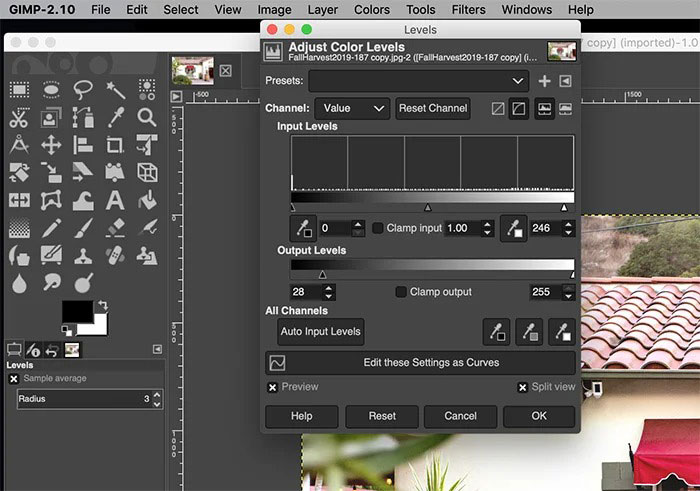Click the black point eyedropper for input levels
This screenshot has height=491, width=700.
301,228
